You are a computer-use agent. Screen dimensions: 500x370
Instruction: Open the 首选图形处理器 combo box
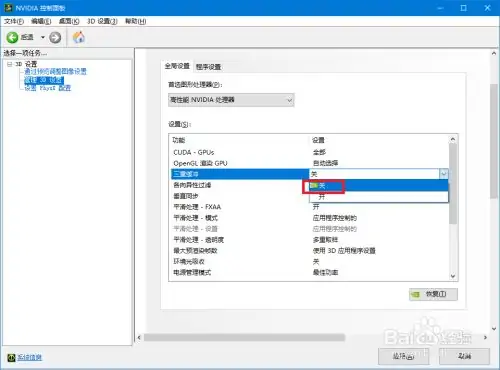(231, 100)
